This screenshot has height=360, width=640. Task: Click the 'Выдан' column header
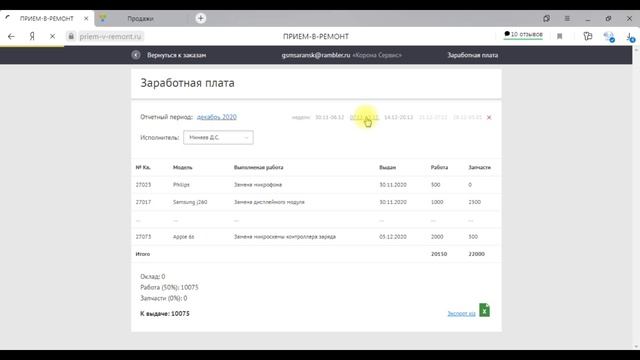[387, 167]
